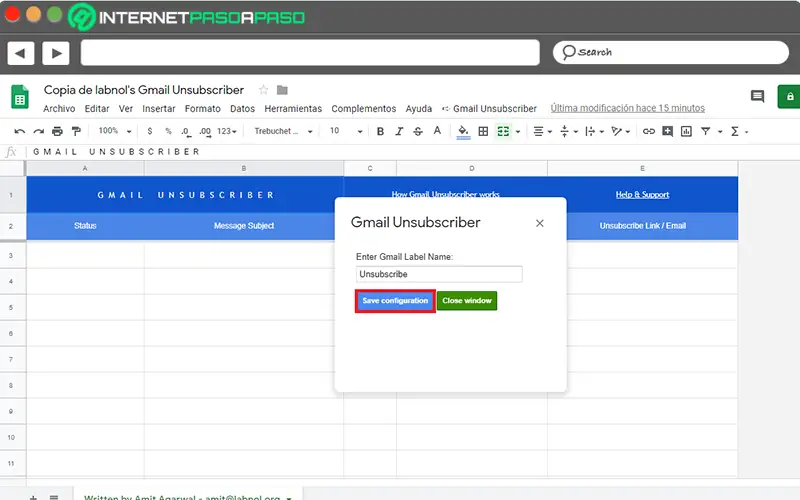Click the Status header cell
Image resolution: width=800 pixels, height=500 pixels.
point(85,226)
